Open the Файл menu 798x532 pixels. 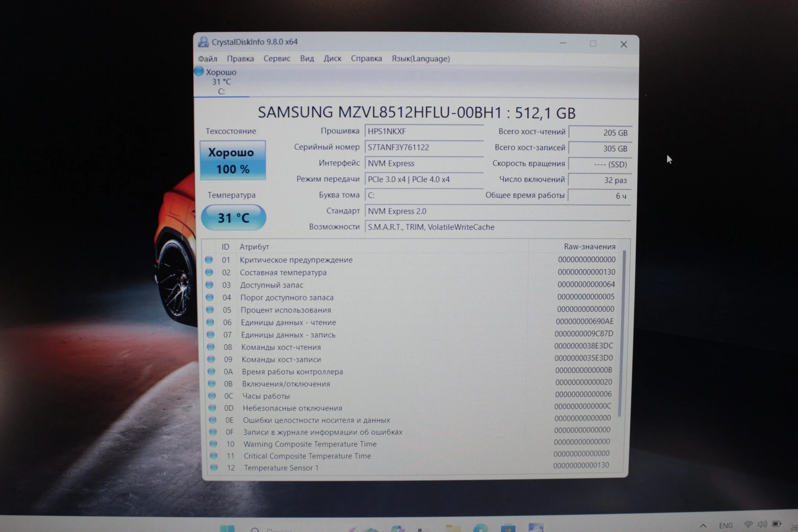(207, 59)
